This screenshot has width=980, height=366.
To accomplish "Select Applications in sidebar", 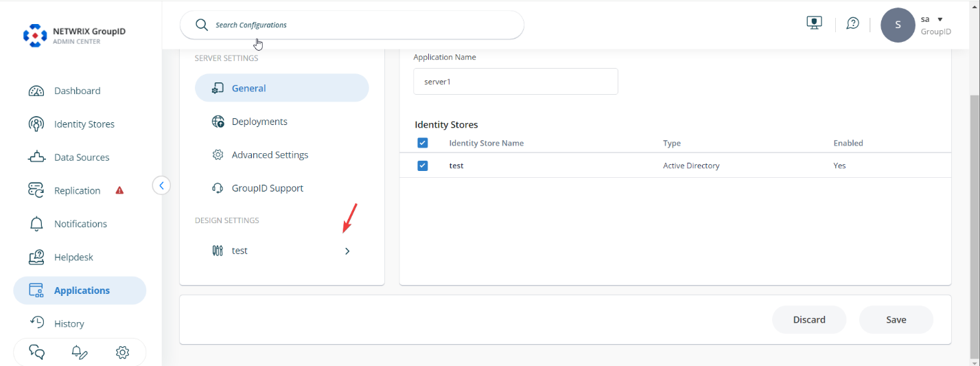I will 80,290.
